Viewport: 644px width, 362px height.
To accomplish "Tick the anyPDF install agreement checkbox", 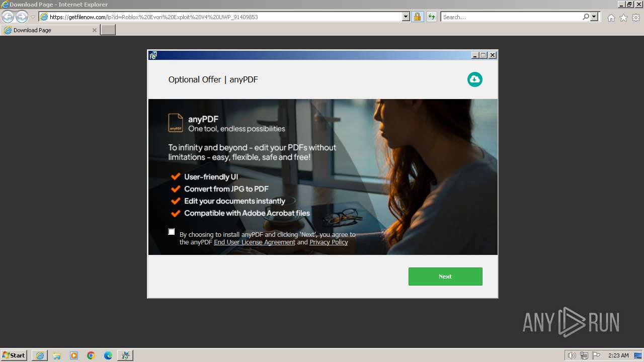I will tap(172, 232).
